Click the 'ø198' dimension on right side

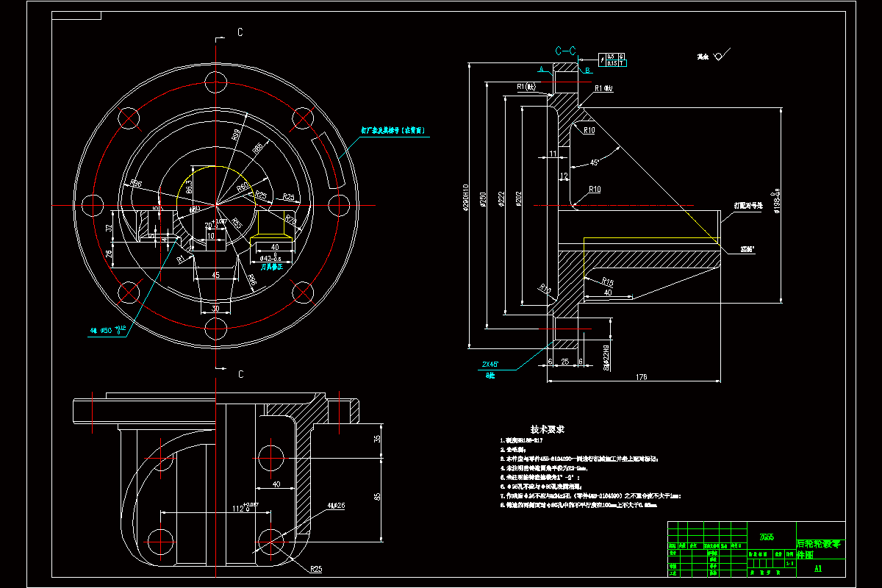pyautogui.click(x=775, y=199)
